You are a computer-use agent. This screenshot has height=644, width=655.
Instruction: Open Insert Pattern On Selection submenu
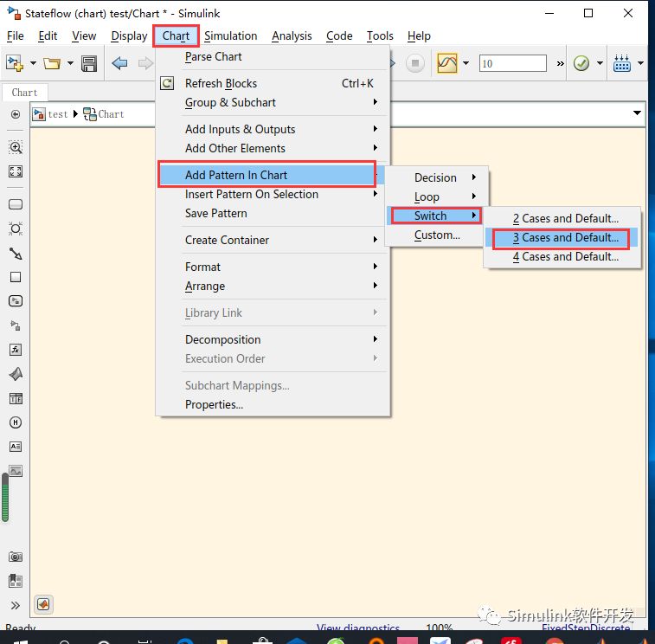273,194
